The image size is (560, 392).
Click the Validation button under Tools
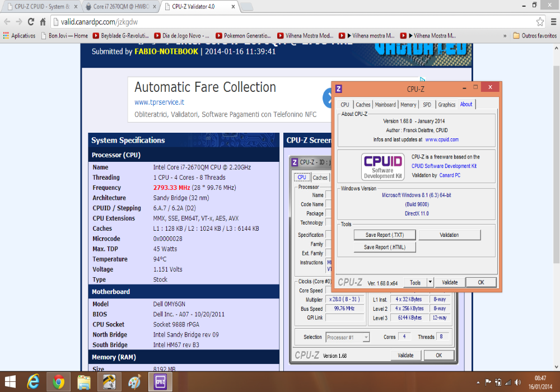[x=449, y=235]
